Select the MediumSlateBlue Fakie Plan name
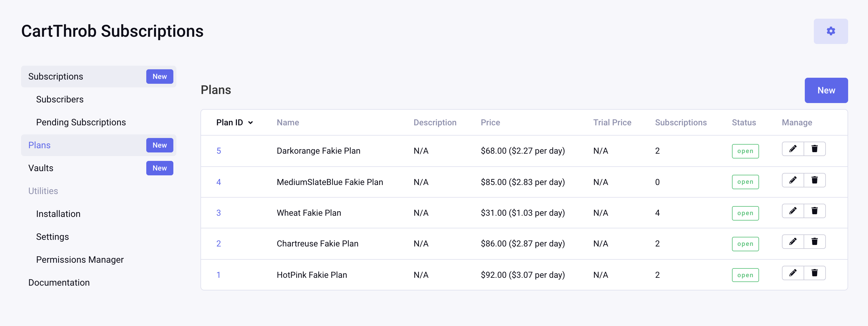868x326 pixels. pos(330,182)
